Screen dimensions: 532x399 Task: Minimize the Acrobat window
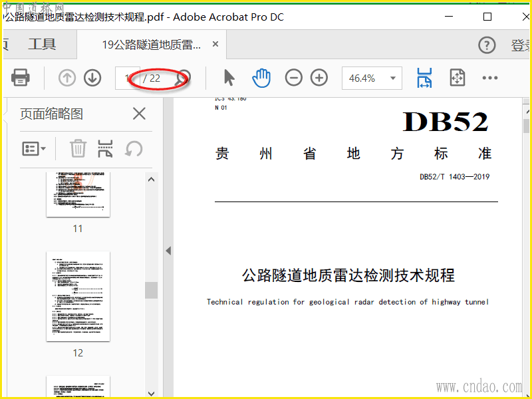pos(448,16)
